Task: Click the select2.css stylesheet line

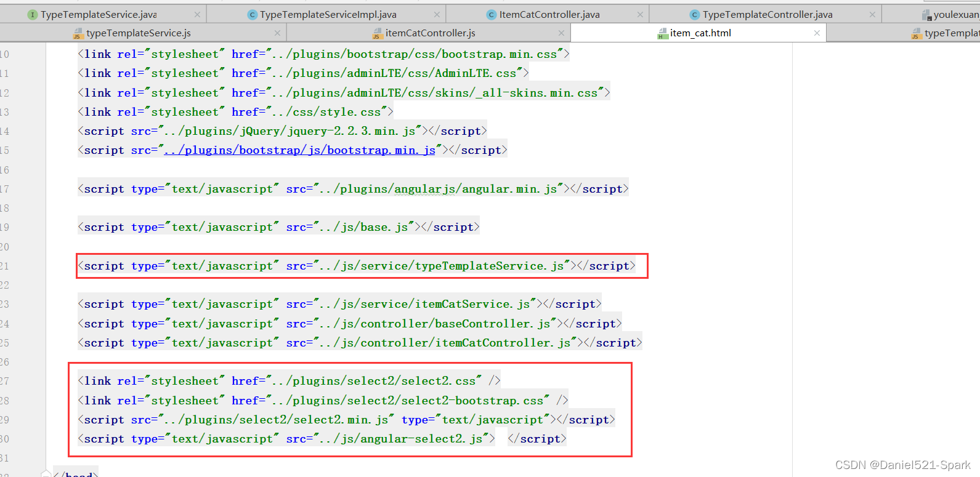Action: coord(289,381)
